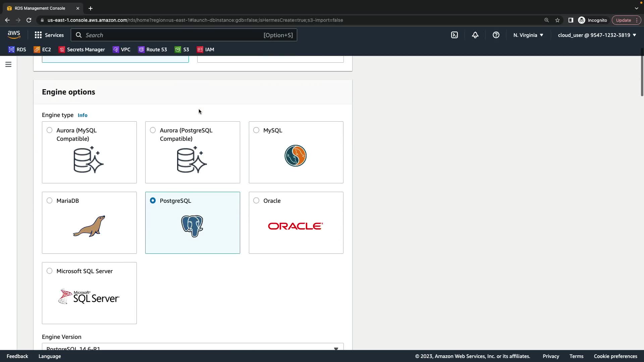This screenshot has width=644, height=362.
Task: Open the Secrets Manager shortcut
Action: (82, 50)
